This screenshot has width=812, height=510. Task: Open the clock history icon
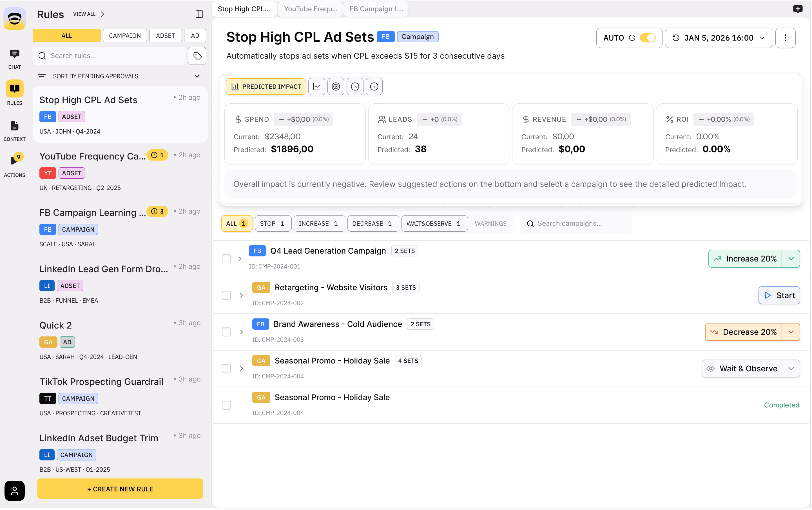click(355, 87)
